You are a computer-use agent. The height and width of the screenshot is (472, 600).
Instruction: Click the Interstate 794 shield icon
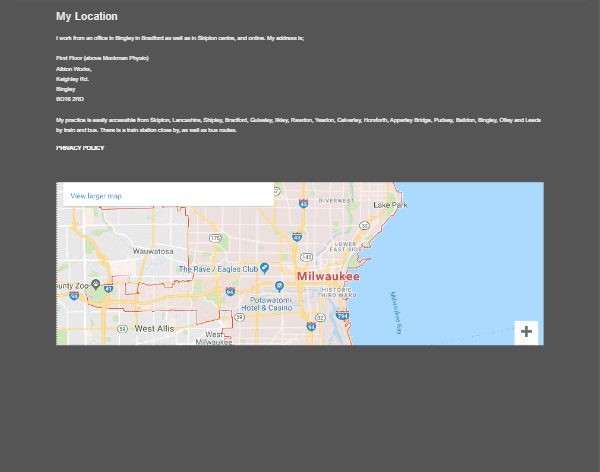(342, 315)
